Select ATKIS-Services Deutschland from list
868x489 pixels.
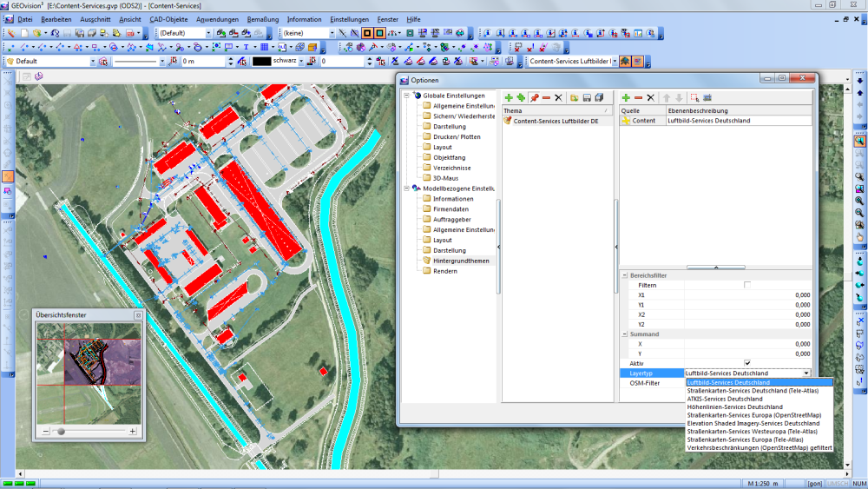pos(725,399)
